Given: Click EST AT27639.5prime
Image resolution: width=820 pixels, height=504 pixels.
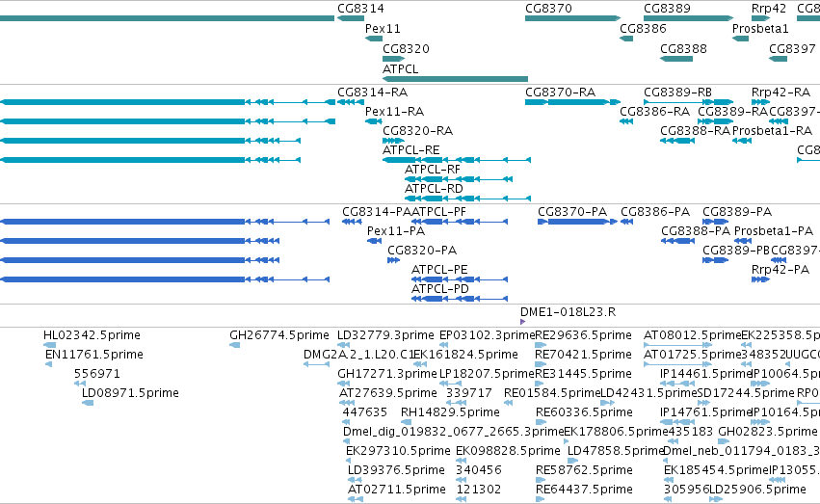Looking at the screenshot, I should pyautogui.click(x=388, y=394).
